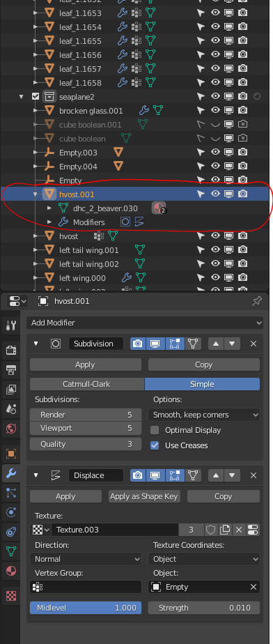Click the Quality value field
The height and width of the screenshot is (644, 273).
coord(86,444)
